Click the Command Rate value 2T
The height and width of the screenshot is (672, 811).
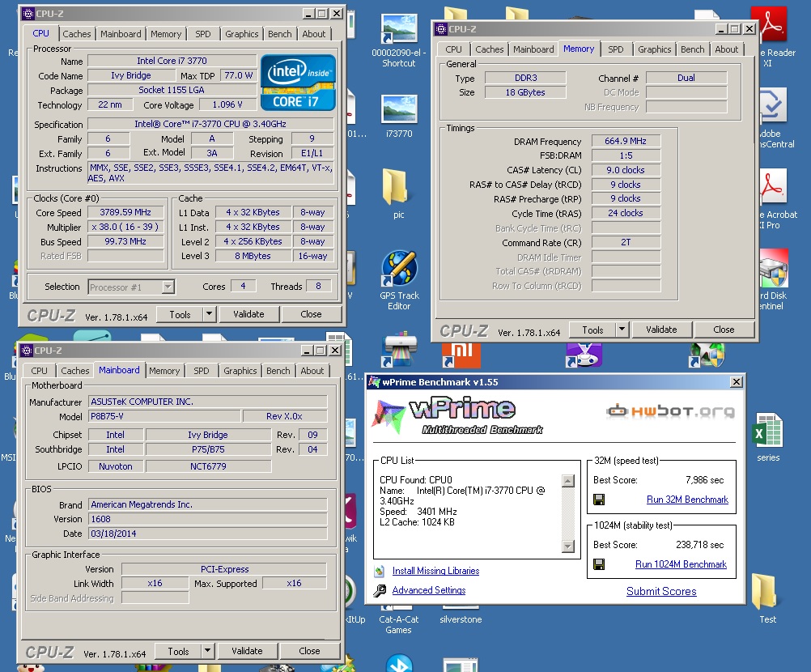[x=626, y=242]
